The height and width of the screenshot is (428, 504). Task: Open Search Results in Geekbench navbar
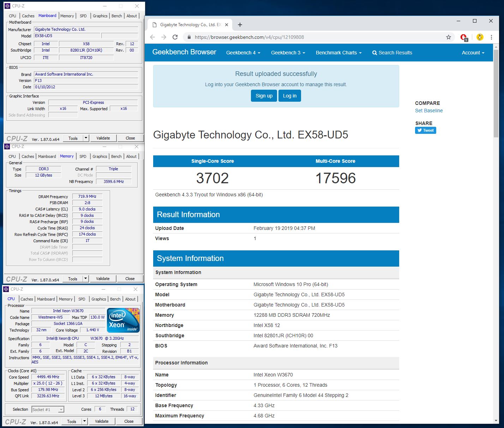(392, 53)
